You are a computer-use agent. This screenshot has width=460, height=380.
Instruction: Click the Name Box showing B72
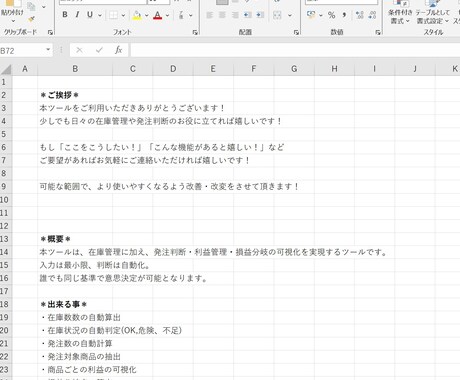(x=22, y=50)
